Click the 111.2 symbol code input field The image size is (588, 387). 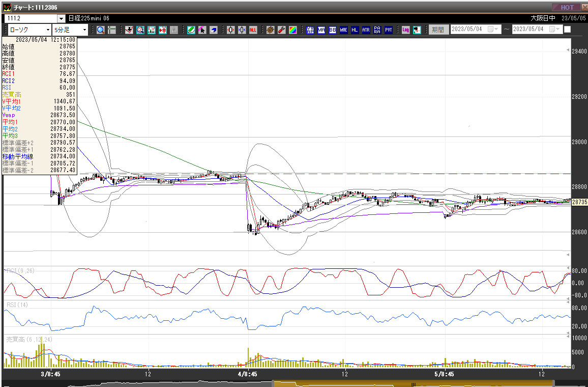click(x=31, y=18)
